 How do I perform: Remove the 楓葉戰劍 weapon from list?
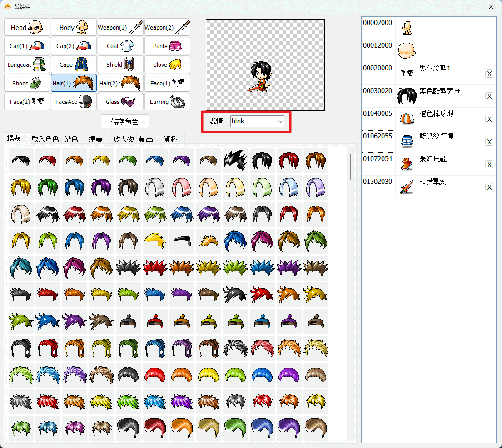tap(489, 187)
